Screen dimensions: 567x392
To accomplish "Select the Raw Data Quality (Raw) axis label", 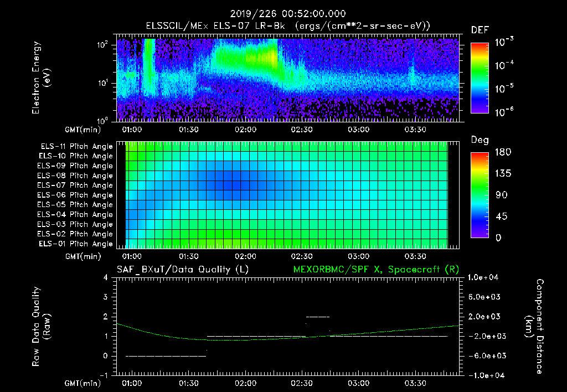I will pos(41,327).
